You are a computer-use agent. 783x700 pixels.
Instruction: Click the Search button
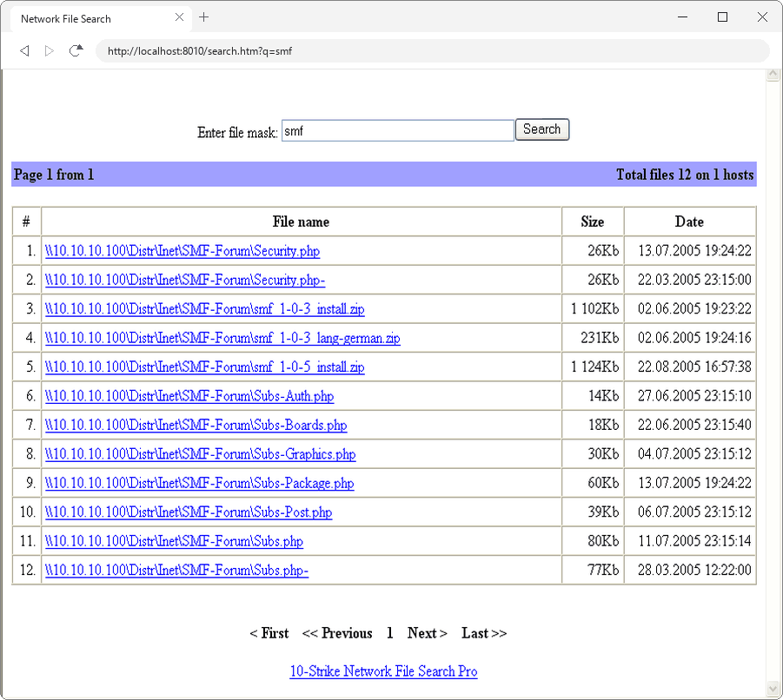(x=541, y=129)
